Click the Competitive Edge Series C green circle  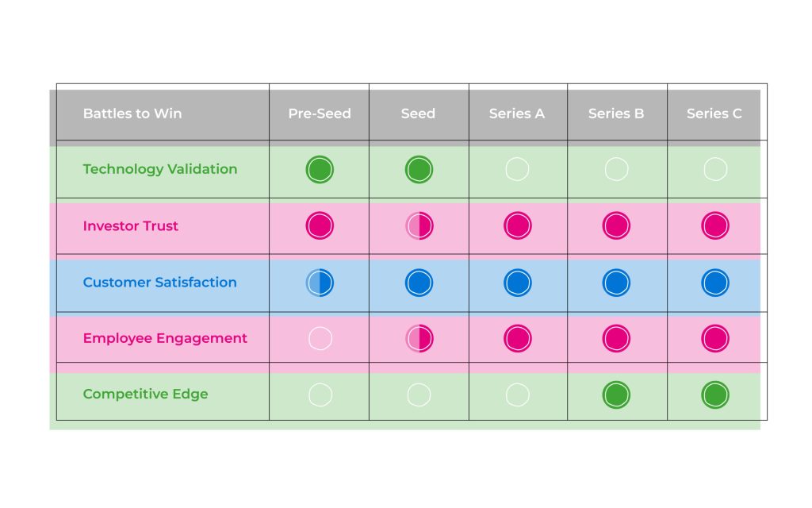click(x=715, y=395)
